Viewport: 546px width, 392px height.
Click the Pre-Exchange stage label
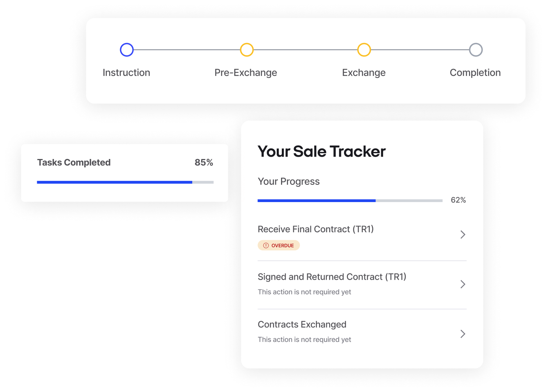tap(246, 73)
